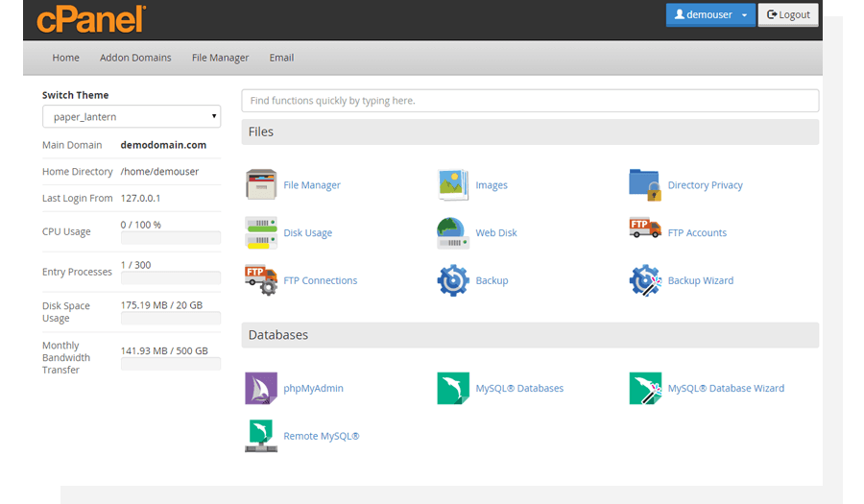Viewport: 864px width, 504px height.
Task: Collapse the Databases section header
Action: [x=530, y=335]
